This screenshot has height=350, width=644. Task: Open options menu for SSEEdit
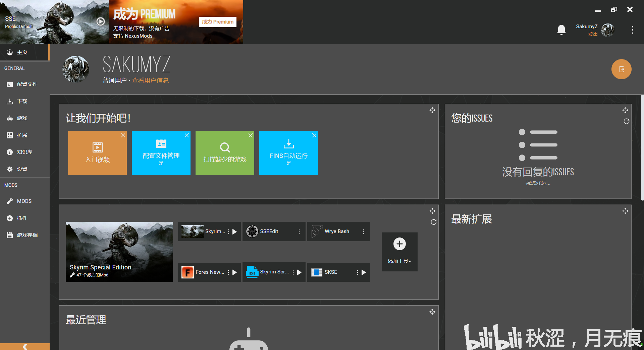(x=299, y=231)
